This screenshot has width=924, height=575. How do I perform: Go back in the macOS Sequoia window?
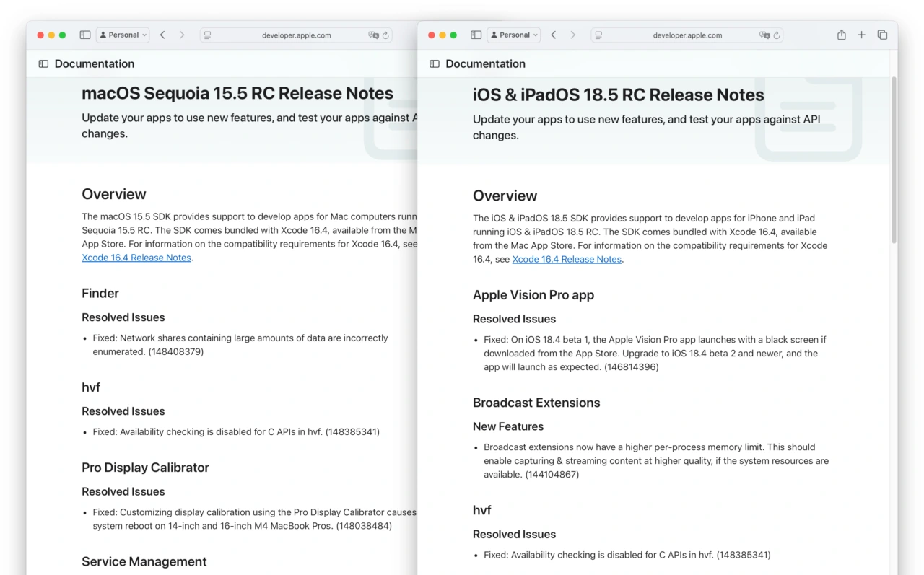click(162, 35)
